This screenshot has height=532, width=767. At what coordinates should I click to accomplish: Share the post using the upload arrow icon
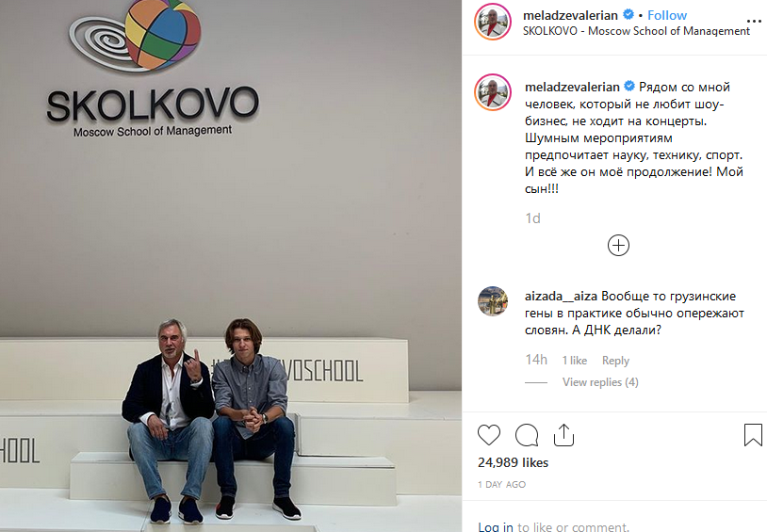(x=563, y=435)
